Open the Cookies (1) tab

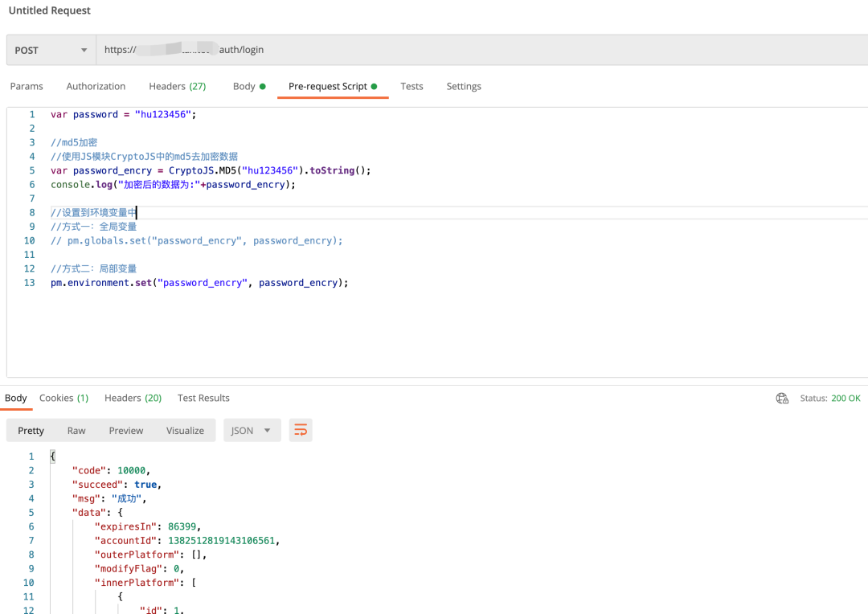coord(63,398)
